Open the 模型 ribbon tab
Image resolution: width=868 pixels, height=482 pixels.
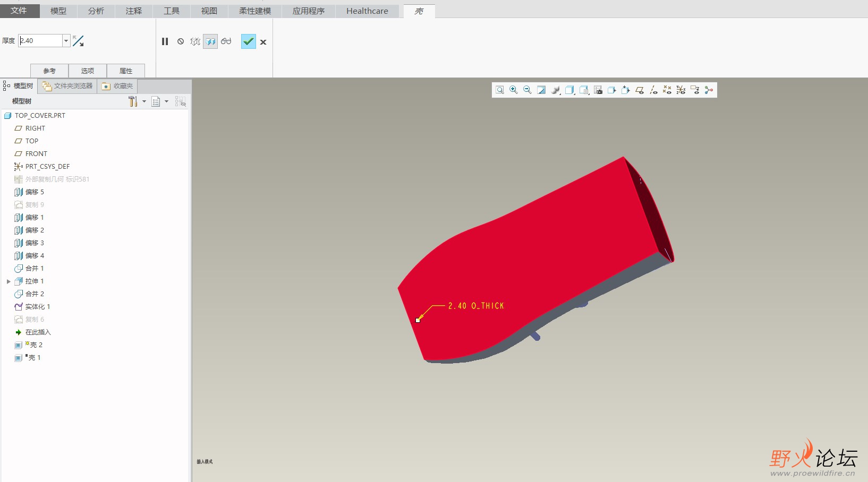[x=58, y=11]
